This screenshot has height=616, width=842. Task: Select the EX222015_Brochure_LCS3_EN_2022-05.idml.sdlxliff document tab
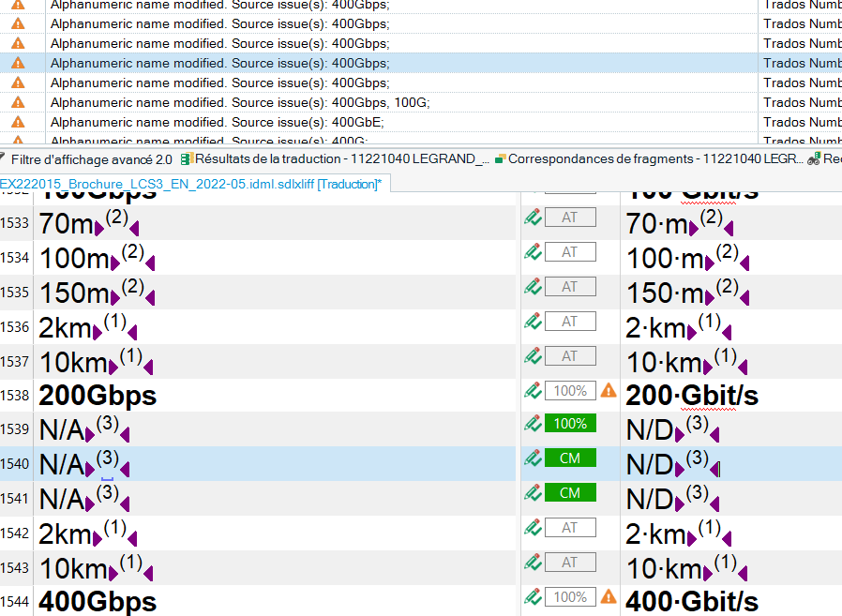point(190,184)
